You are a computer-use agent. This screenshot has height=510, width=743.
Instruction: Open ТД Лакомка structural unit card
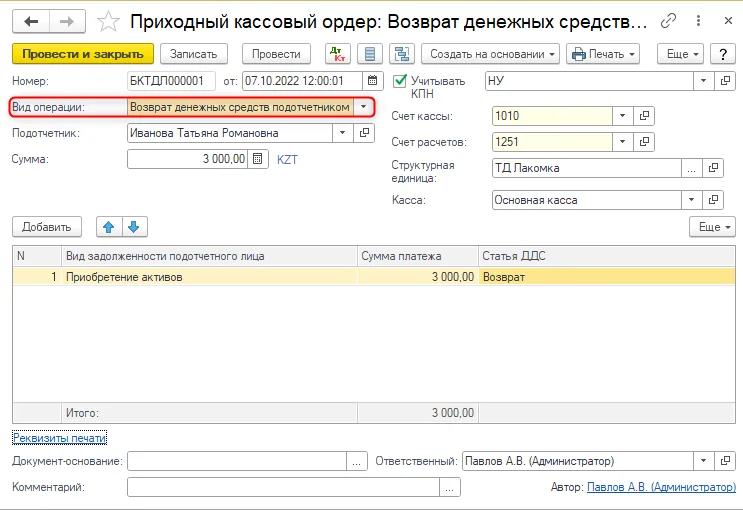click(x=713, y=168)
